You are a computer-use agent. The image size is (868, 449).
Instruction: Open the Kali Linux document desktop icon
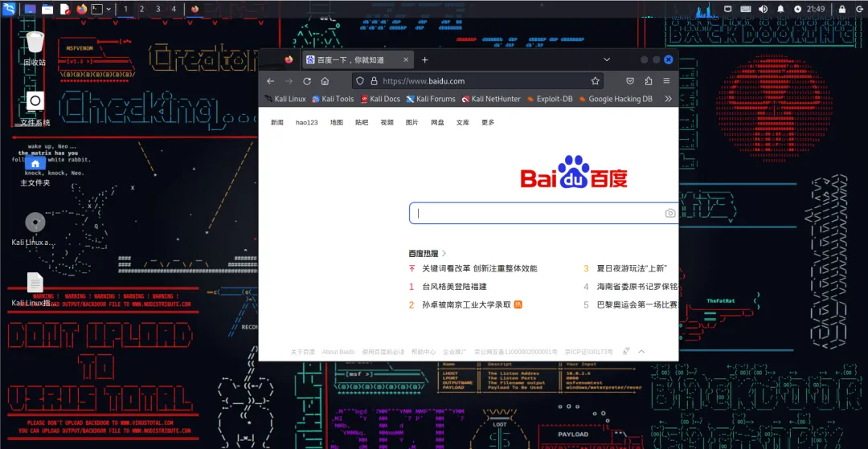click(x=35, y=288)
